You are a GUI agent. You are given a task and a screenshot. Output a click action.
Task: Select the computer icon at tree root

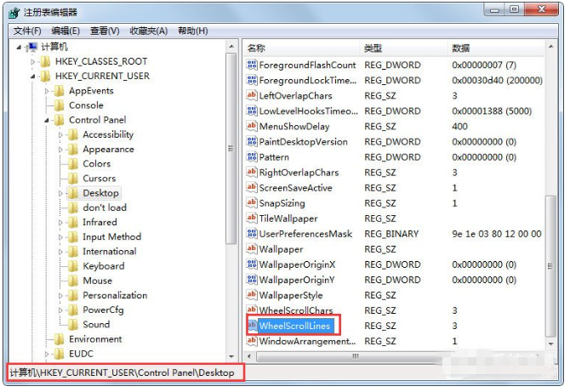[32, 47]
